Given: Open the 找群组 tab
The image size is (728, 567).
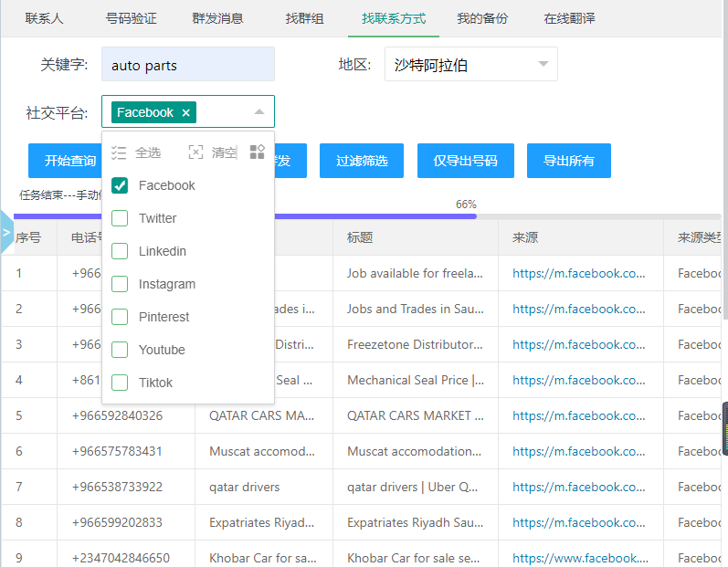Looking at the screenshot, I should 304,18.
